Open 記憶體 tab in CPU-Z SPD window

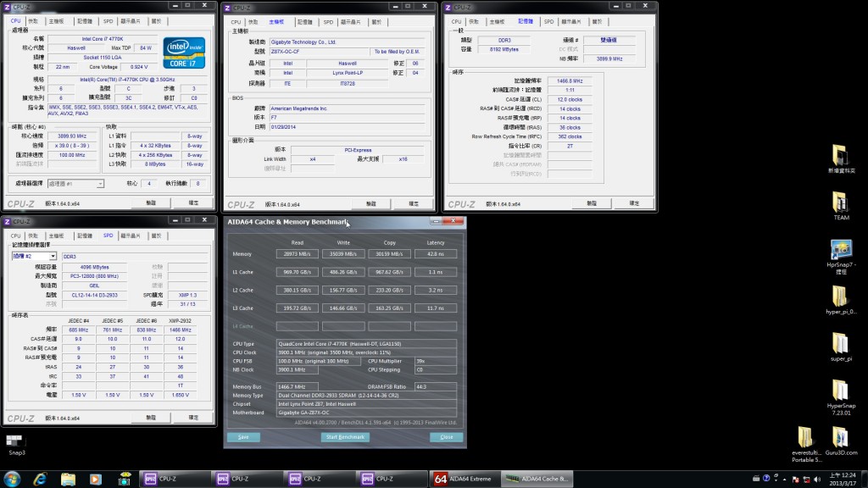[85, 236]
